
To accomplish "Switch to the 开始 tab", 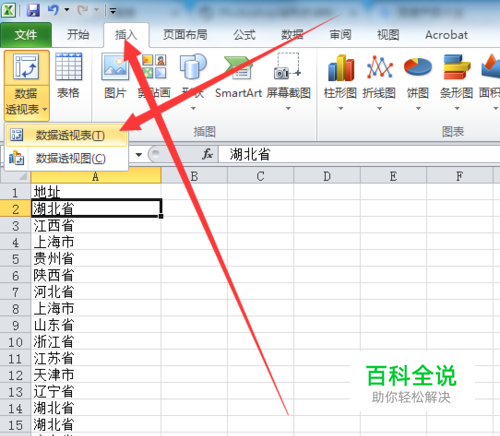I will (78, 35).
